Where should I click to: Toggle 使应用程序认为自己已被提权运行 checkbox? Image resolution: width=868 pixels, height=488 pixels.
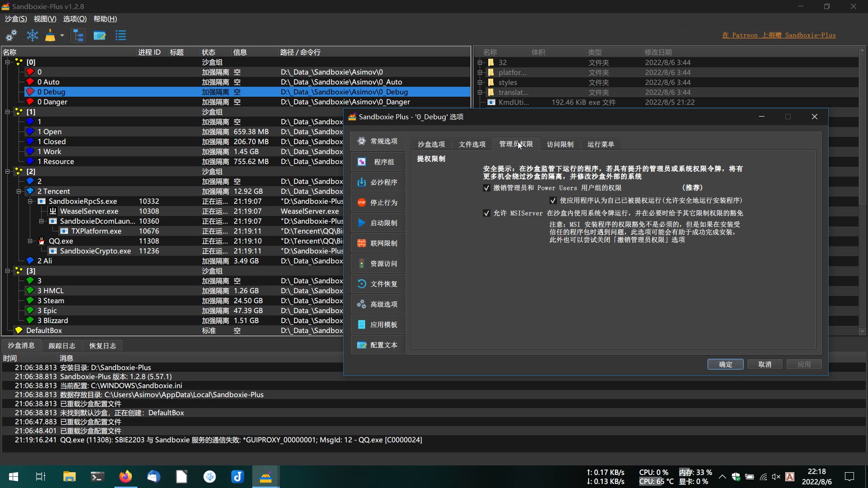point(553,201)
